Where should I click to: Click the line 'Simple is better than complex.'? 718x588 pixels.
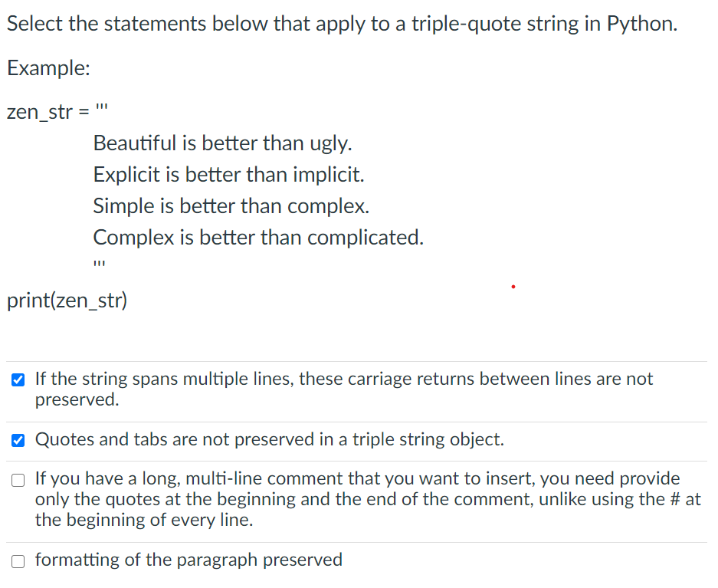pos(231,206)
